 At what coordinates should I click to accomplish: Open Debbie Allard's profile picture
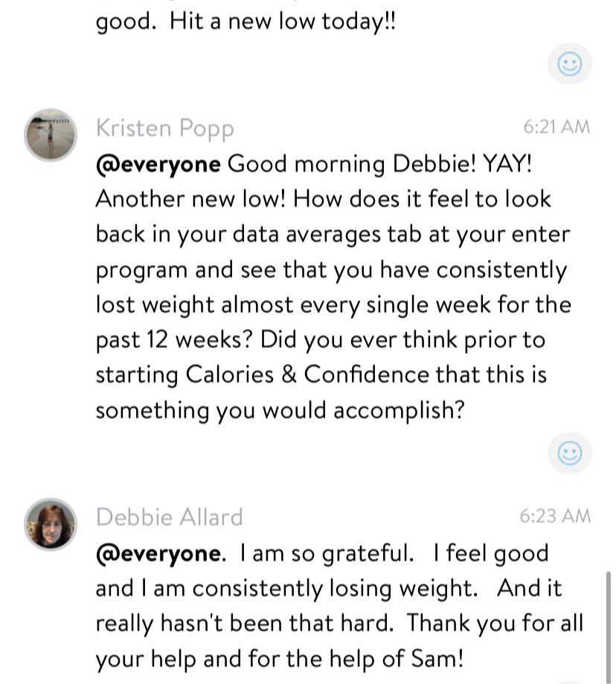[x=51, y=524]
